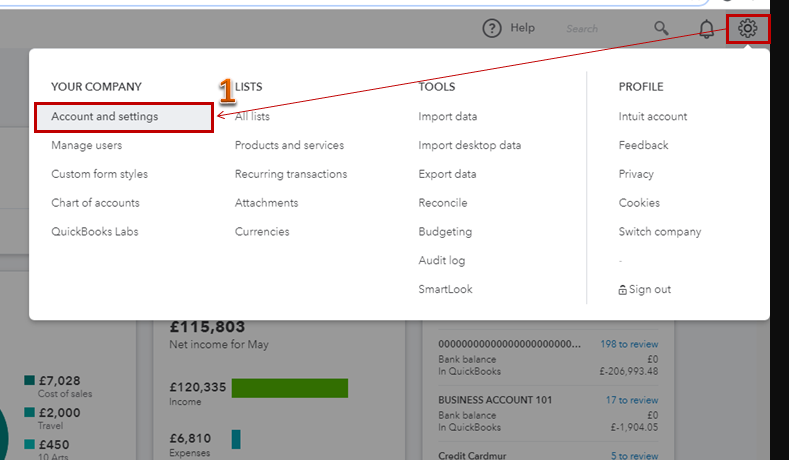This screenshot has width=789, height=460.
Task: Open Privacy page
Action: pyautogui.click(x=636, y=174)
